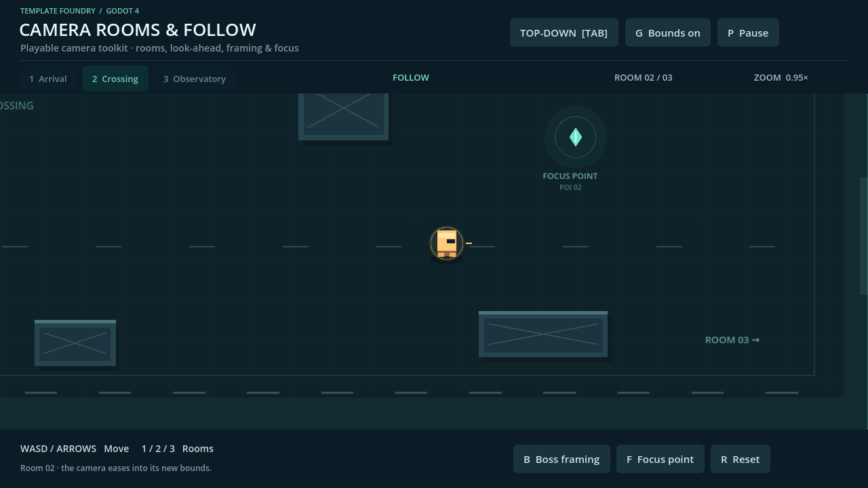Screen dimensions: 868x488
Task: Toggle TOP-DOWN view with TAB button
Action: [564, 33]
